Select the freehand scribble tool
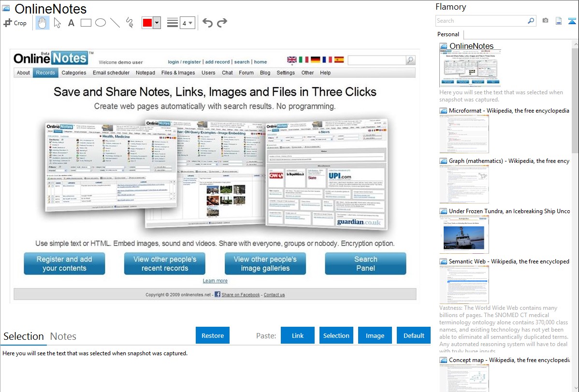The width and height of the screenshot is (579, 392). [130, 23]
